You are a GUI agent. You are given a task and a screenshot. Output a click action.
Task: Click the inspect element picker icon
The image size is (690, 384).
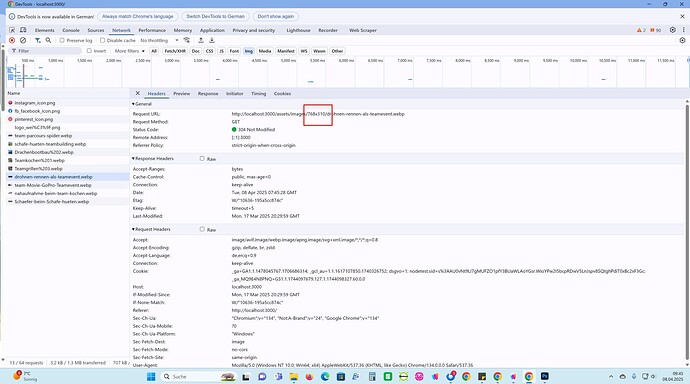click(x=12, y=30)
